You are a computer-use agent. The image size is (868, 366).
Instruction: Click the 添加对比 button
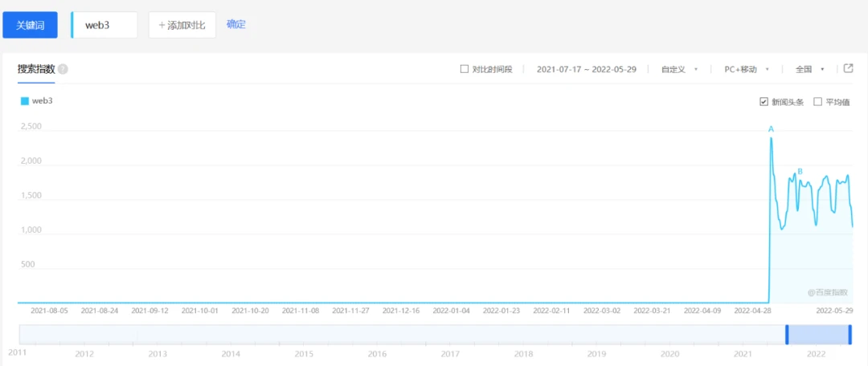[x=182, y=26]
